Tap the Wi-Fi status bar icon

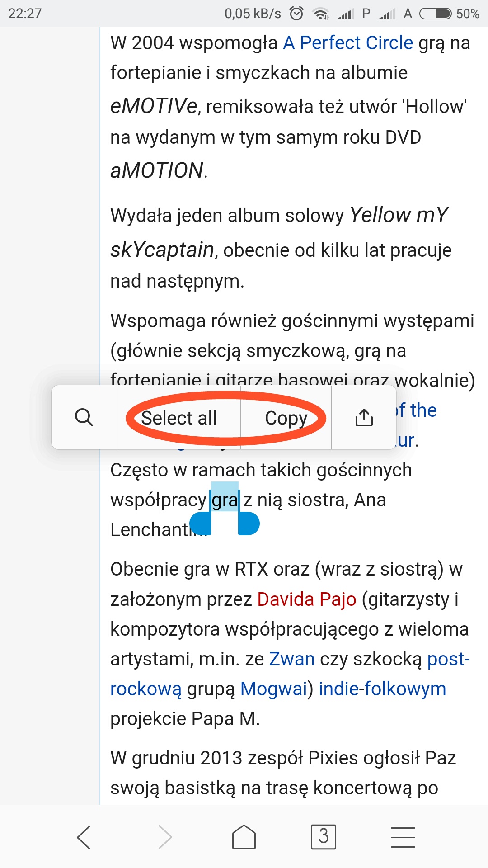(x=321, y=14)
